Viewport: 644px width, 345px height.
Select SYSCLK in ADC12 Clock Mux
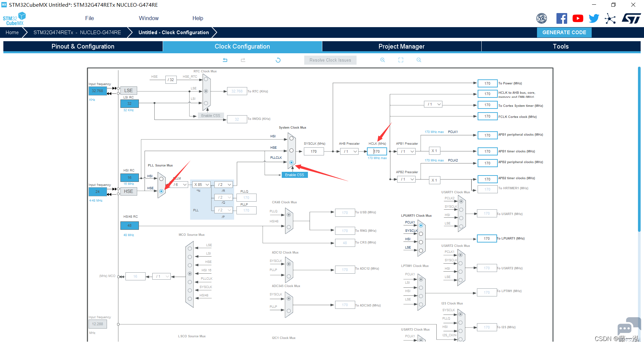(288, 264)
